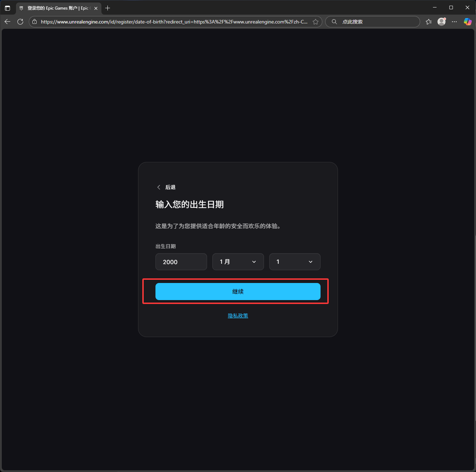Click the tab actions icon top-left

coord(7,8)
